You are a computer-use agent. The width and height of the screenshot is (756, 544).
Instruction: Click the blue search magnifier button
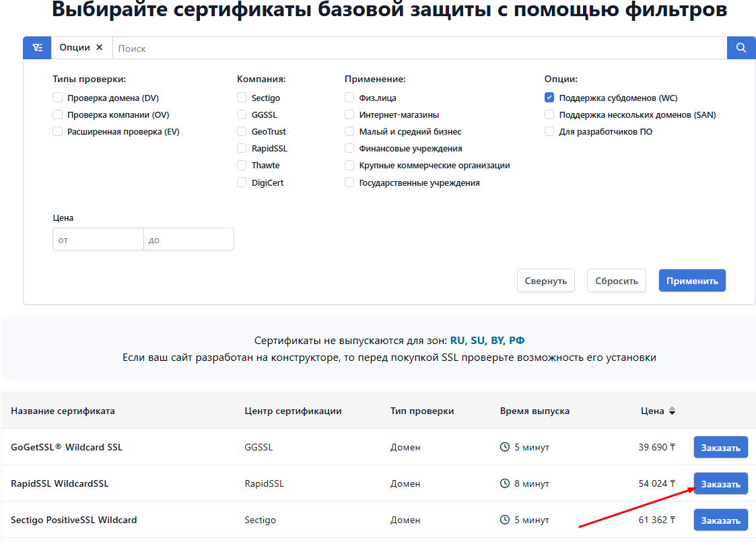click(741, 48)
